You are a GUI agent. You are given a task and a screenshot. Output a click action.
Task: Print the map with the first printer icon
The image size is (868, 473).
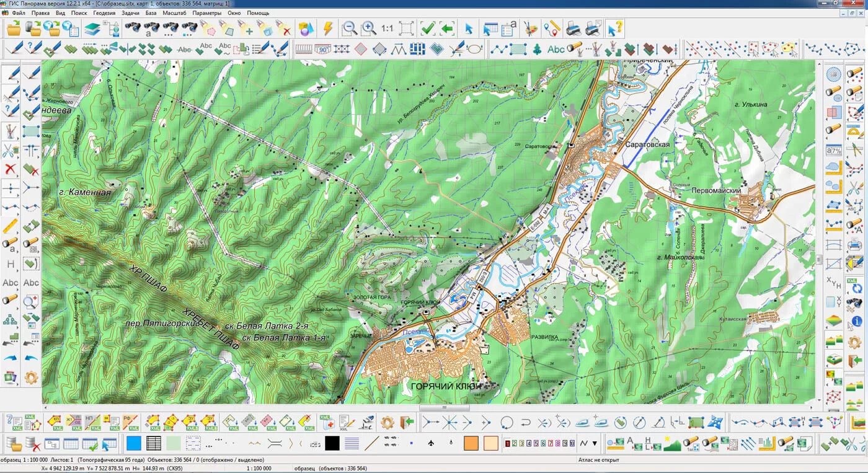click(x=573, y=29)
